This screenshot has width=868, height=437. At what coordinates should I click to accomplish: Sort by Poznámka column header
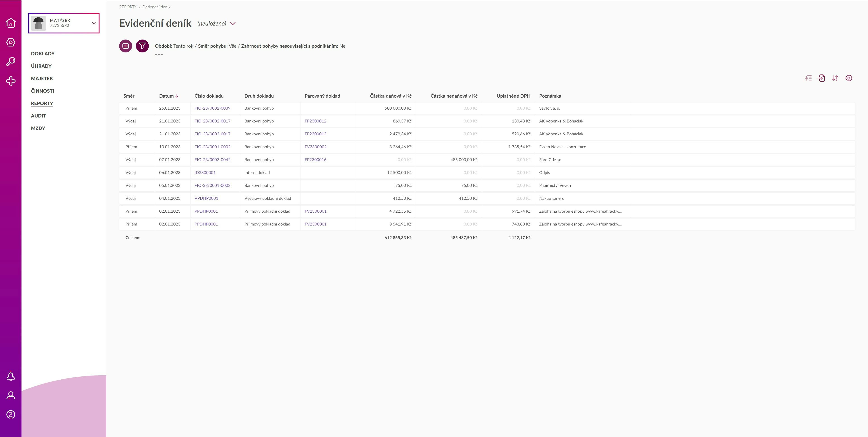click(x=550, y=96)
